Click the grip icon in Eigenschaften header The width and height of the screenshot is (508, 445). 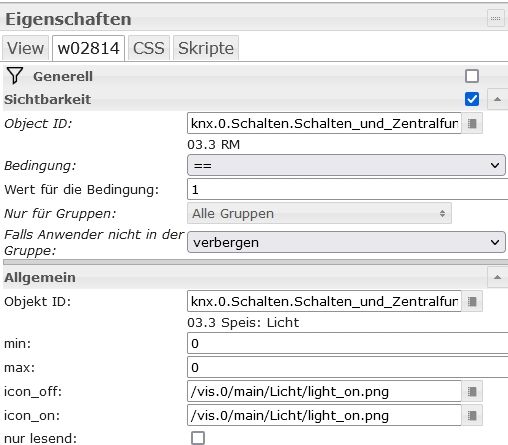(x=495, y=19)
